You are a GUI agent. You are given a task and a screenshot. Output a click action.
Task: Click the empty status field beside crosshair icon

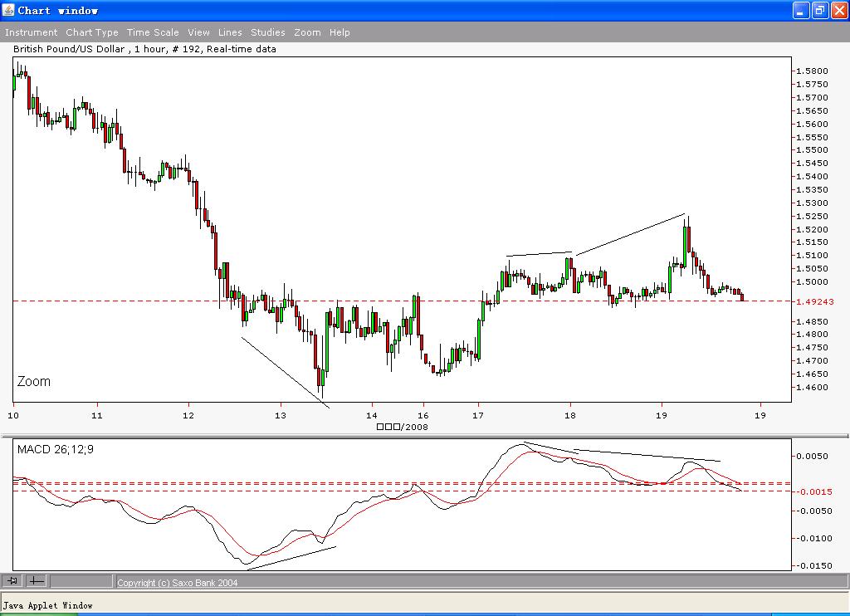coord(81,581)
